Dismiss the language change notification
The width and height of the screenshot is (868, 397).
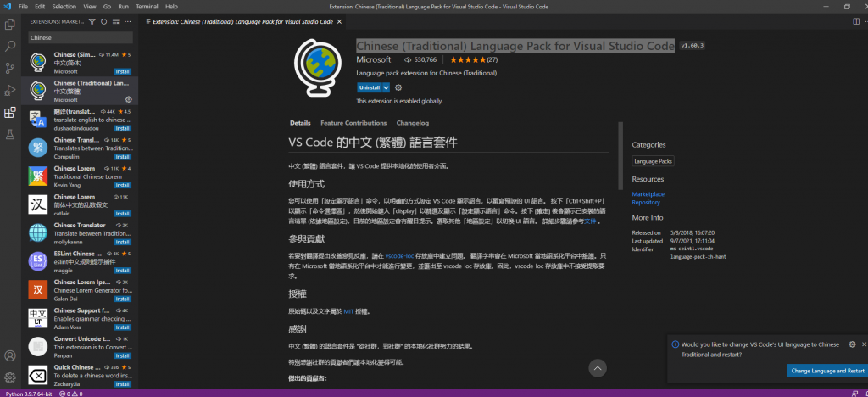[x=864, y=344]
